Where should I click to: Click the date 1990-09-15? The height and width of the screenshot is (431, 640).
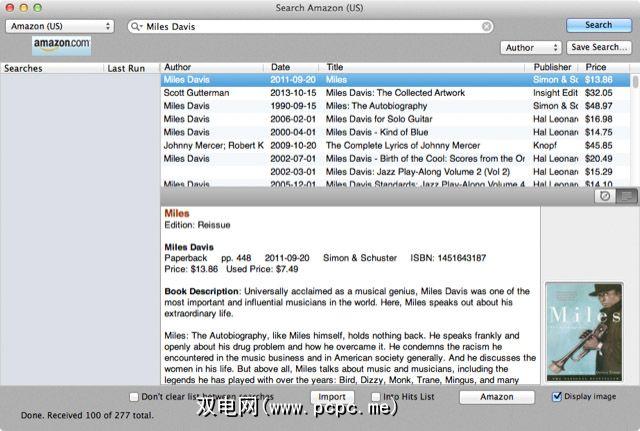coord(293,106)
